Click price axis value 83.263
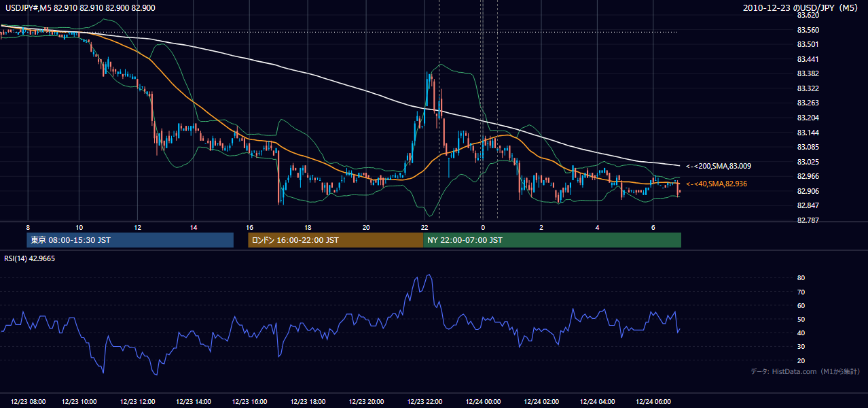Screen dimensions: 868x408 (x=807, y=103)
